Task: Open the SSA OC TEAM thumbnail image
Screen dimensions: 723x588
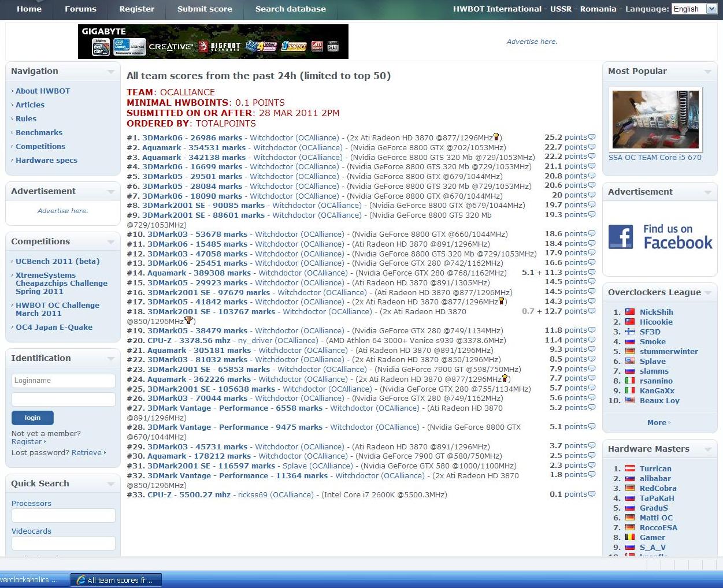Action: tap(655, 120)
